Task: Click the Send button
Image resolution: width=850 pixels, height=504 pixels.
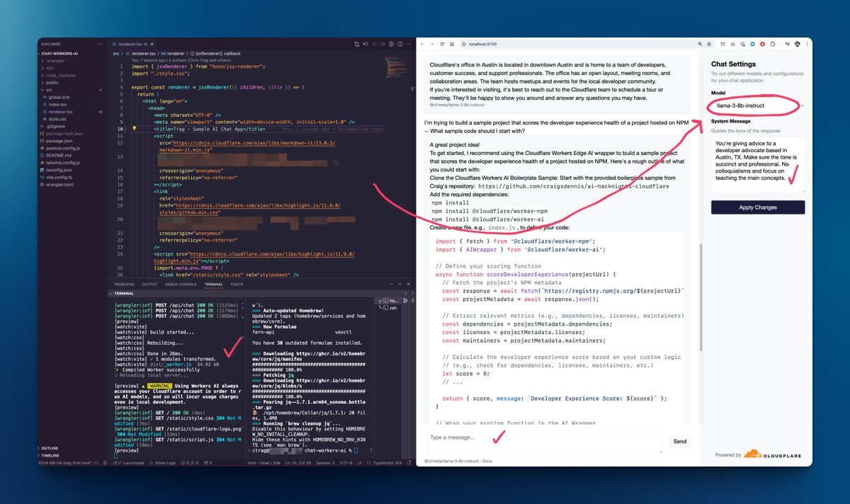Action: click(x=679, y=441)
